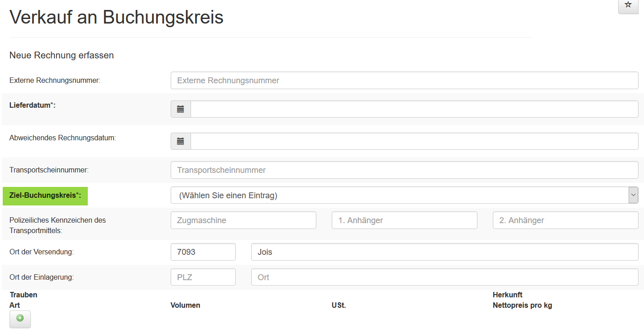Focus the Transportscheinnummer input

[x=404, y=170]
